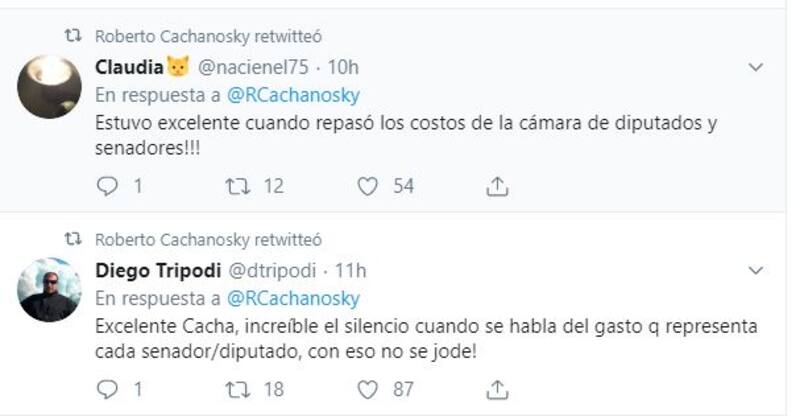Reply to Diego Tripodi's tweet
The image size is (800, 416).
(x=109, y=387)
